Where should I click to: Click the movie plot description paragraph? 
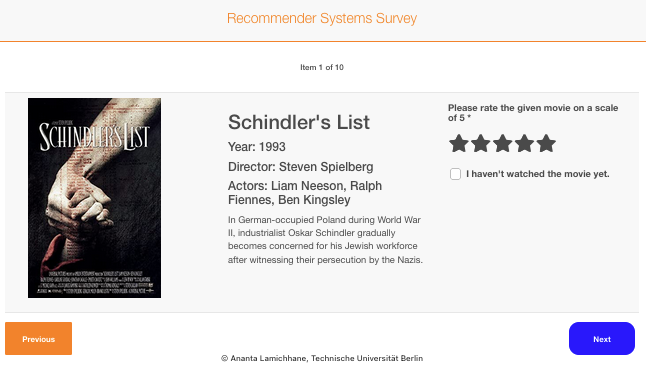(x=325, y=240)
